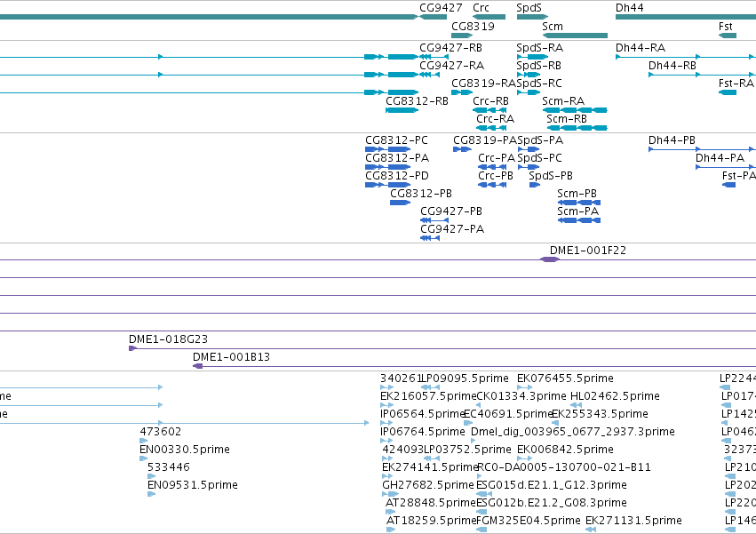Select the DME1-018G23 label
This screenshot has width=756, height=534.
click(168, 339)
